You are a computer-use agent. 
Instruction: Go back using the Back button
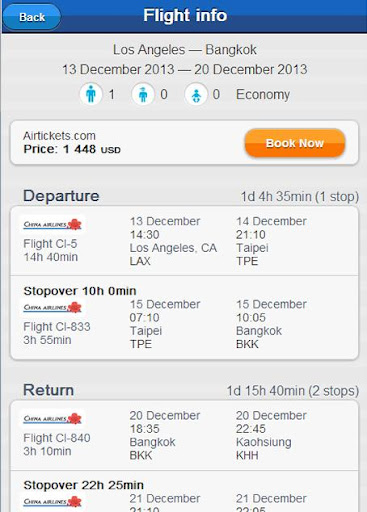tap(32, 17)
